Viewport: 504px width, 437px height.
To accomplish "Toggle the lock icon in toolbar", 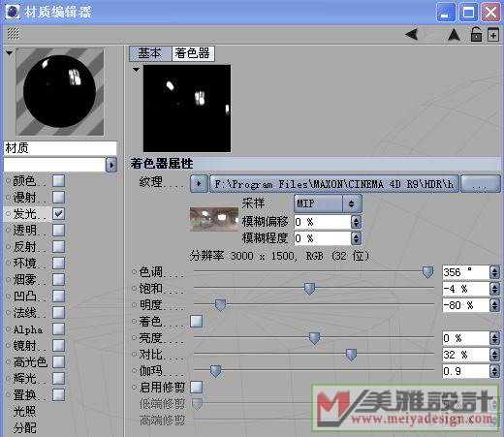I will coord(476,34).
